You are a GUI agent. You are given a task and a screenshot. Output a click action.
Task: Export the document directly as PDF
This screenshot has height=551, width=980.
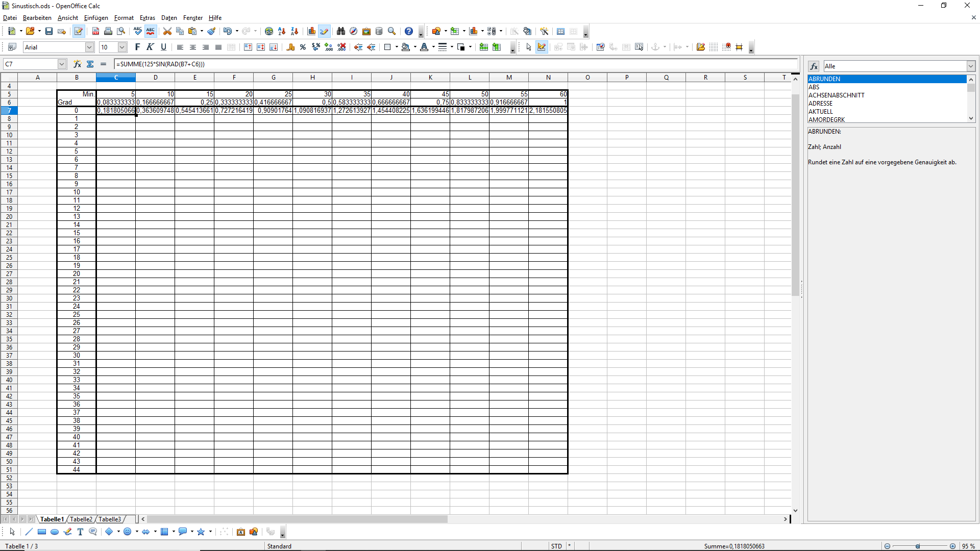click(x=95, y=31)
